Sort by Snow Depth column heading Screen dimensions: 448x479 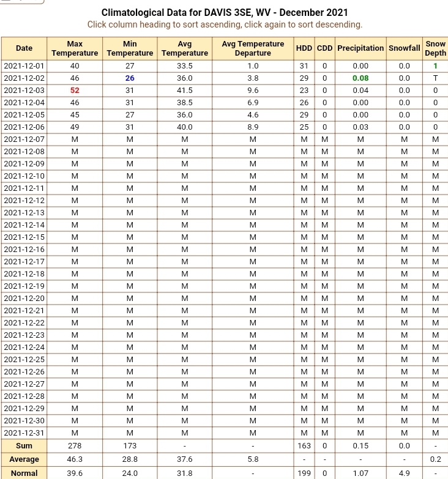pyautogui.click(x=436, y=48)
